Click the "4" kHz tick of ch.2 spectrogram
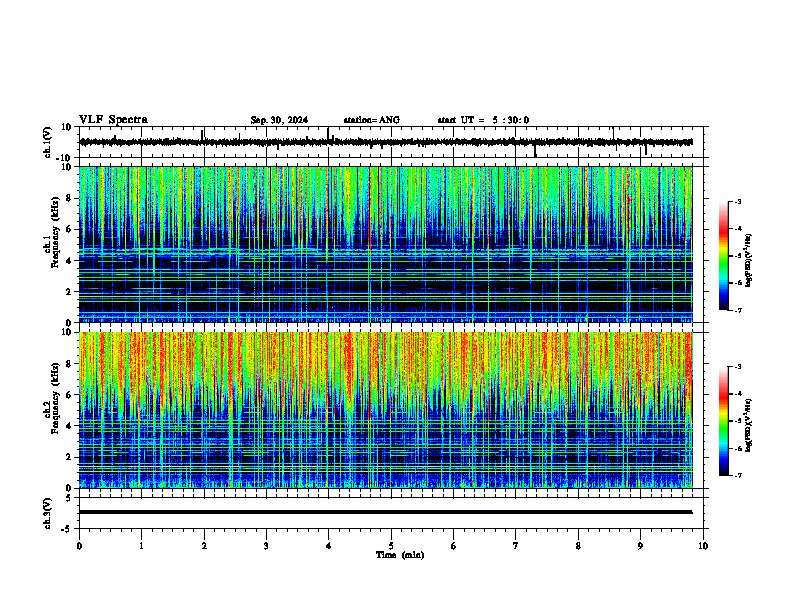The width and height of the screenshot is (792, 612). [70, 426]
